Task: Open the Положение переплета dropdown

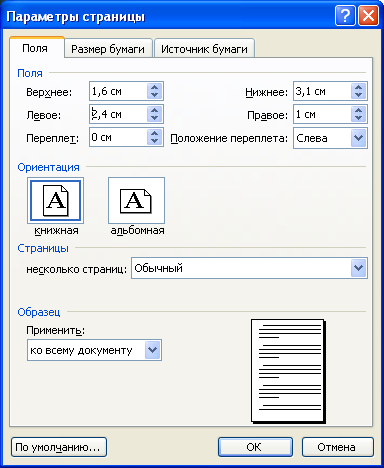Action: pos(358,138)
